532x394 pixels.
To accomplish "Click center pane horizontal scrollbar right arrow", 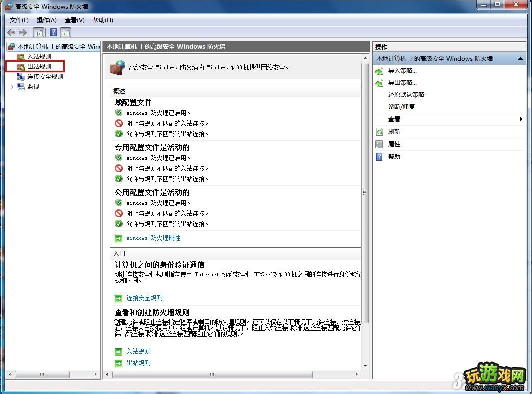I will 356,375.
